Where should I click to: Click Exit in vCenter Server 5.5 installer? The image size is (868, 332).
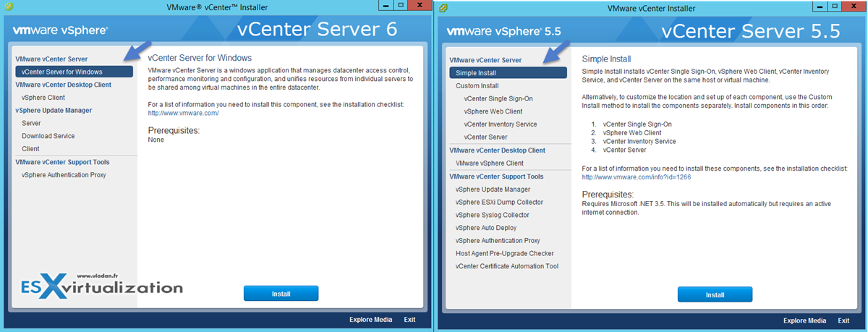pyautogui.click(x=843, y=320)
